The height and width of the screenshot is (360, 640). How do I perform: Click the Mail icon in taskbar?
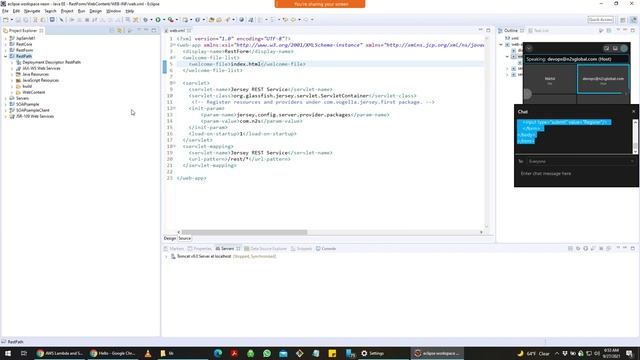click(x=283, y=353)
